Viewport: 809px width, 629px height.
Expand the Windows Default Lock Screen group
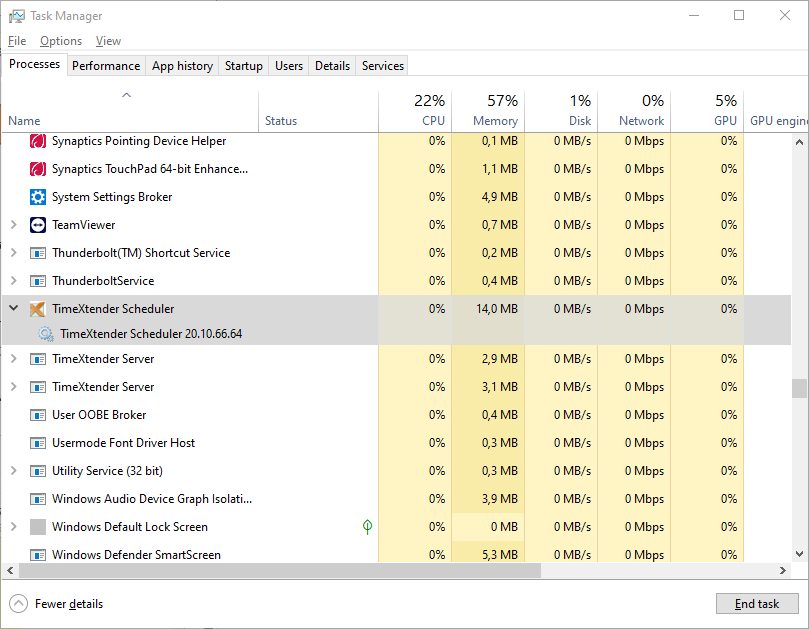14,527
